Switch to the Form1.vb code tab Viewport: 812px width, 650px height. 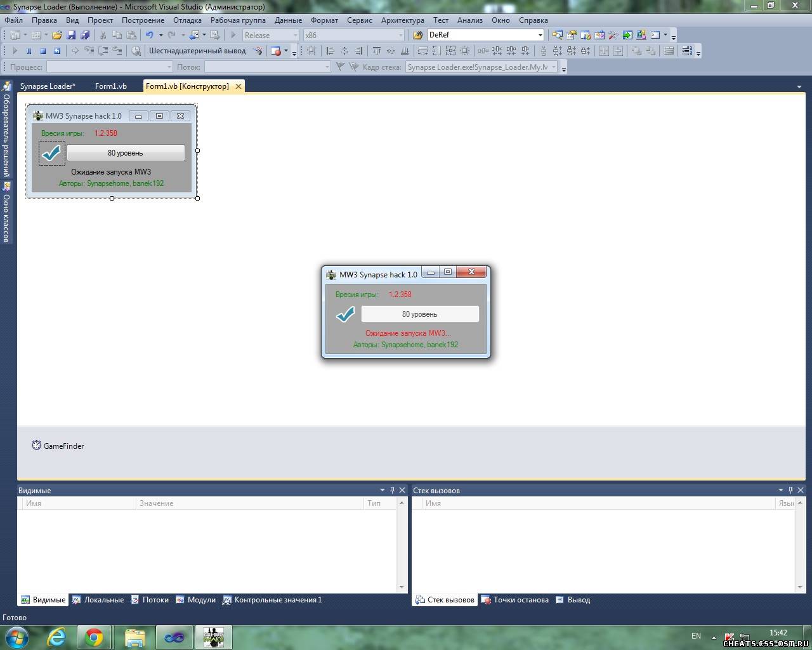pos(110,86)
